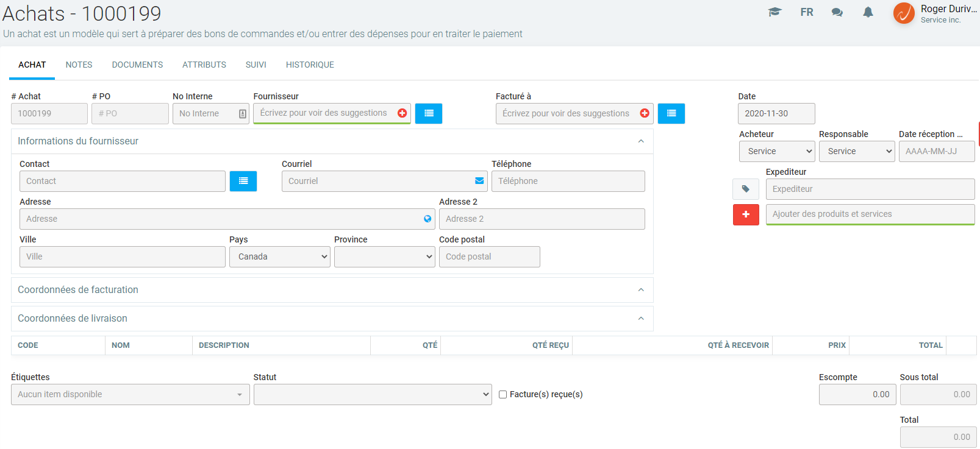Open the Pays dropdown showing Canada
980x449 pixels.
tap(279, 256)
